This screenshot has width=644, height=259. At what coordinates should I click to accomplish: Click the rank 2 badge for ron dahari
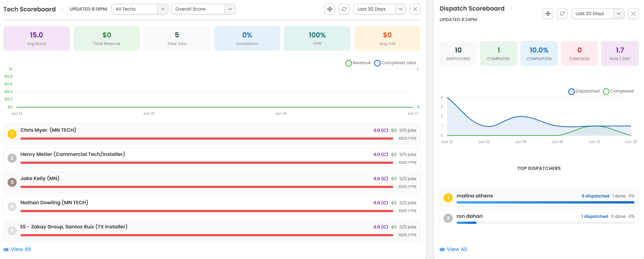(x=448, y=218)
